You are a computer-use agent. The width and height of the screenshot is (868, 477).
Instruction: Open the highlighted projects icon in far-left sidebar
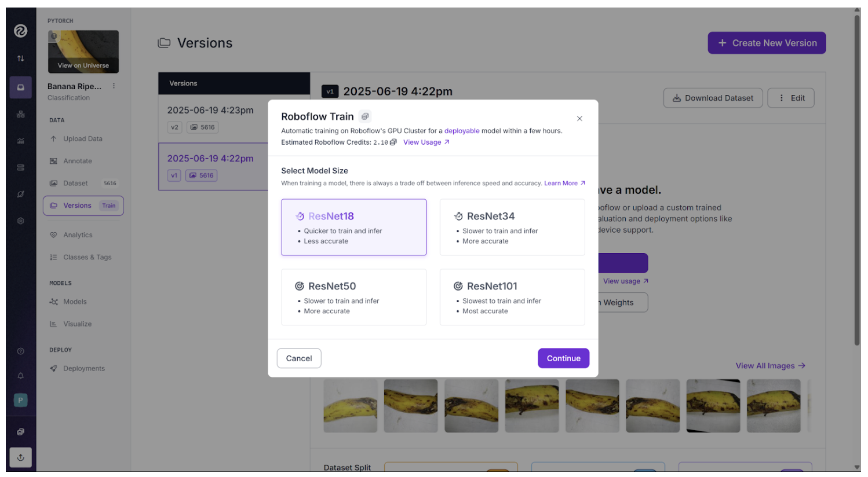pos(20,87)
